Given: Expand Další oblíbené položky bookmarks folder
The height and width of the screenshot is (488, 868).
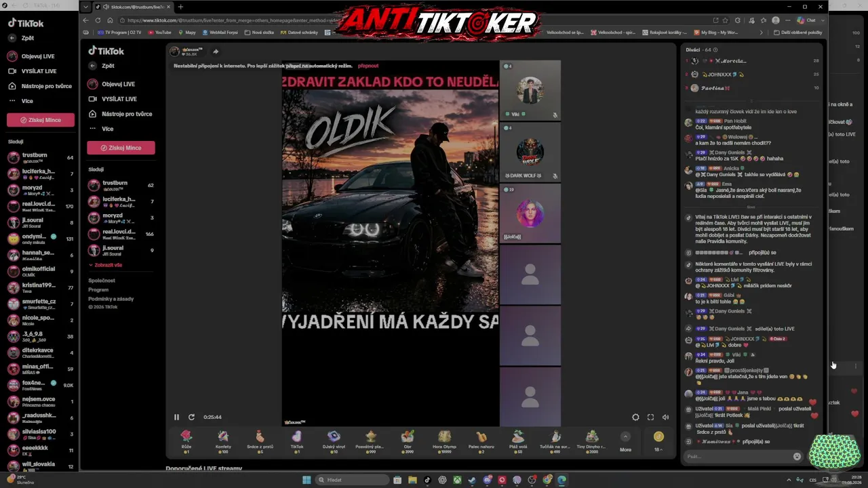Looking at the screenshot, I should (x=797, y=32).
